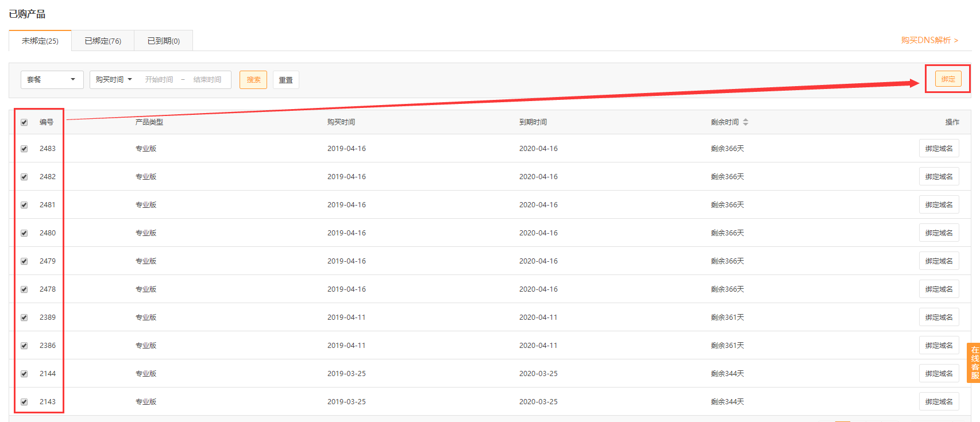The image size is (980, 422).
Task: Click the 已购产品 page heading
Action: pyautogui.click(x=27, y=14)
